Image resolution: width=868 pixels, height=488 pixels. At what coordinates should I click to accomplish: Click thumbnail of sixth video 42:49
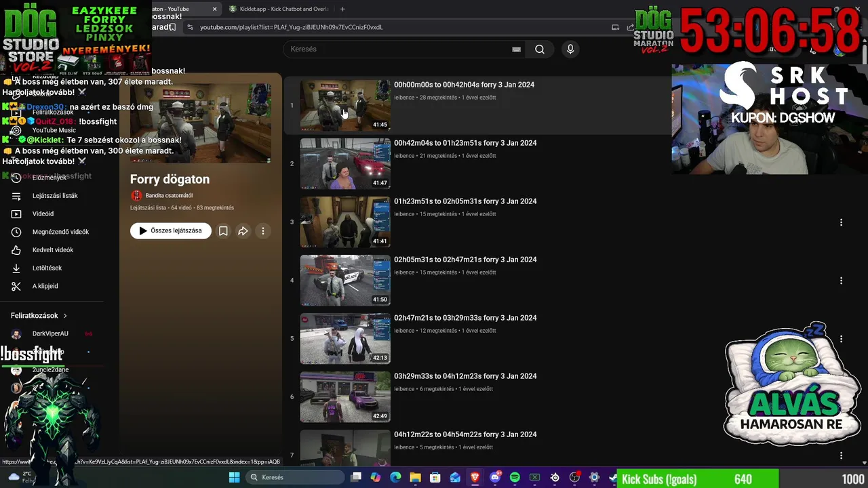click(345, 396)
